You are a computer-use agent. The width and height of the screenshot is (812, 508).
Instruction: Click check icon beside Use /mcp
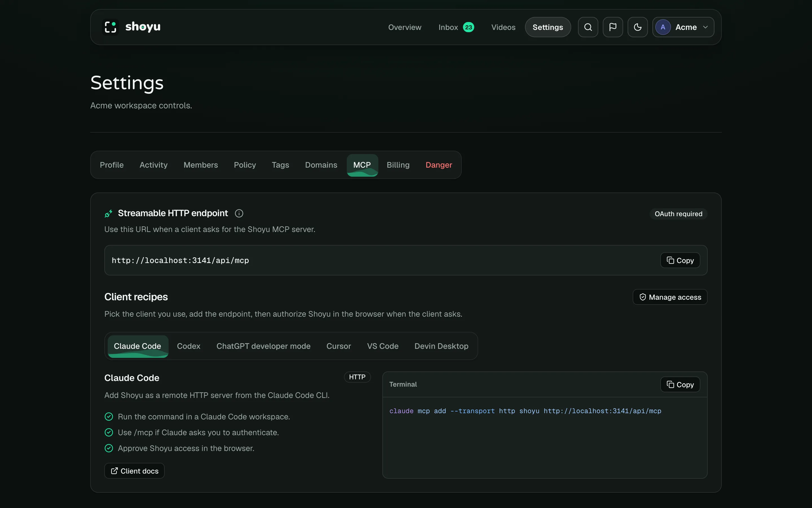pos(109,432)
